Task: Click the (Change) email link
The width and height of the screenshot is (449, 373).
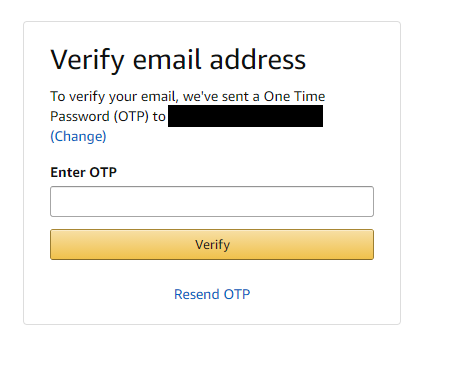Action: 78,136
